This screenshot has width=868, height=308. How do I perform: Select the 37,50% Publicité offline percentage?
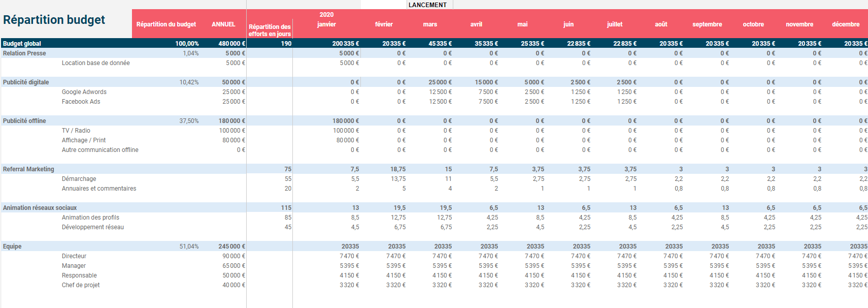(x=189, y=121)
